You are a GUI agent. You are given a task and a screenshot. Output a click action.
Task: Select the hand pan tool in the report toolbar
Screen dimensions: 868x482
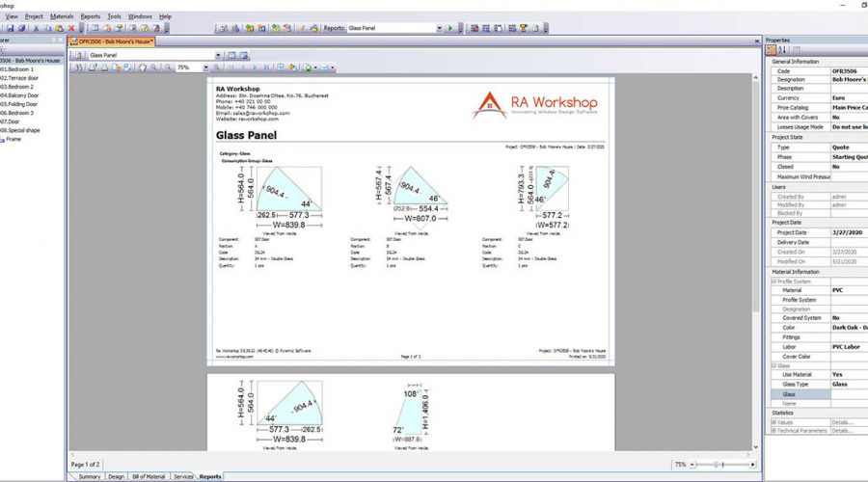pos(143,67)
